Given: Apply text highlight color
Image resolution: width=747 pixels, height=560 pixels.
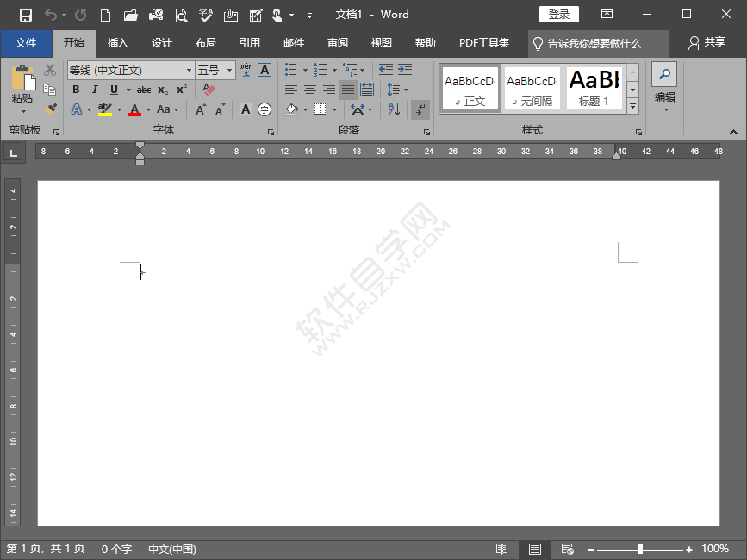Looking at the screenshot, I should click(x=106, y=110).
